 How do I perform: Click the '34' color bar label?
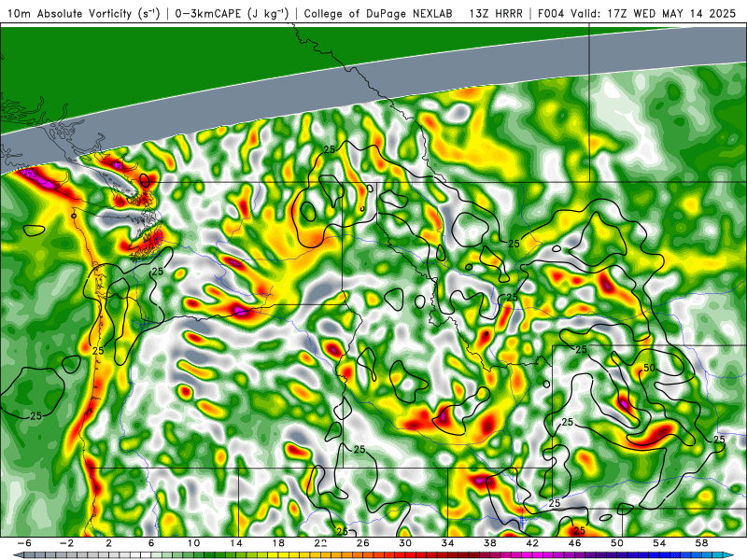coord(447,543)
